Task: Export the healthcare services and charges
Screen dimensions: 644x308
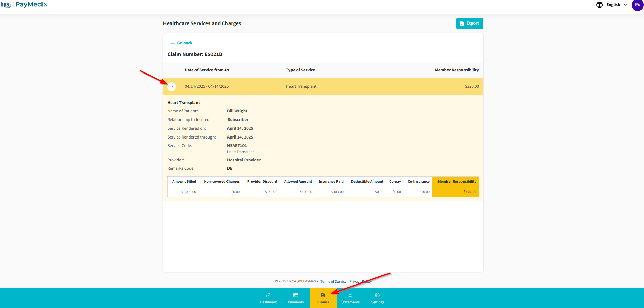Action: 469,23
